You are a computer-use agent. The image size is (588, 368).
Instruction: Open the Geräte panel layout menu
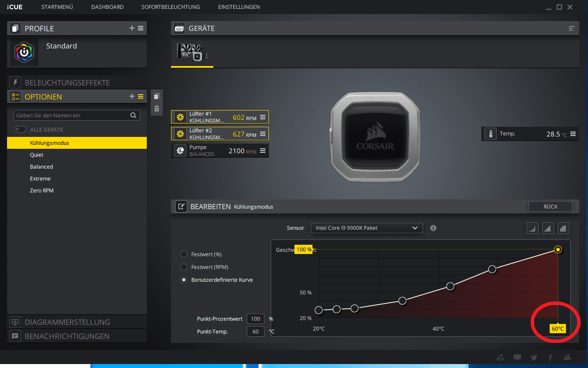tap(572, 28)
